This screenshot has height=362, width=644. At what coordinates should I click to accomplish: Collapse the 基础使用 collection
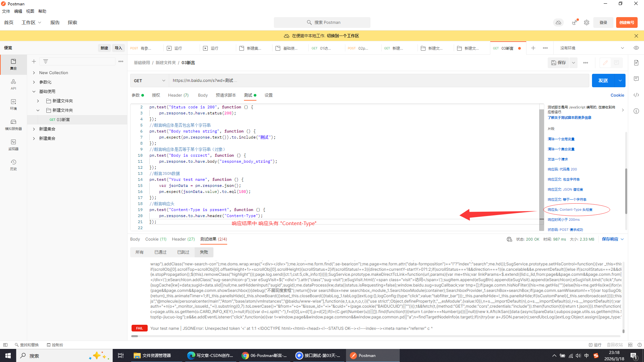point(34,92)
